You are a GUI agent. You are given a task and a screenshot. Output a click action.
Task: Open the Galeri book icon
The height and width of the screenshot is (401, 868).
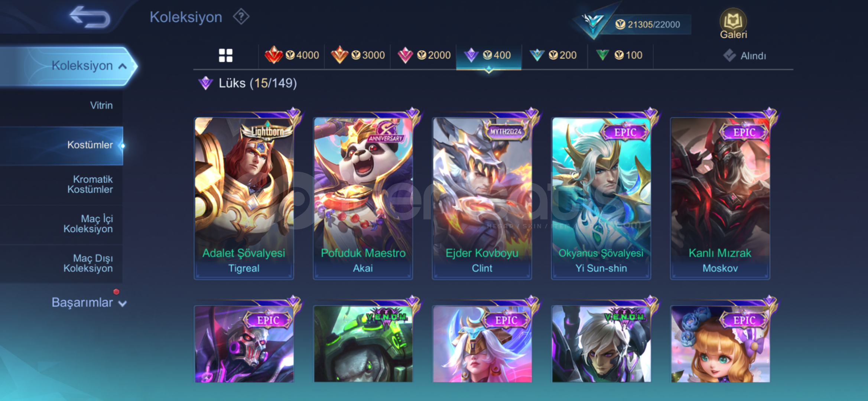(x=733, y=24)
